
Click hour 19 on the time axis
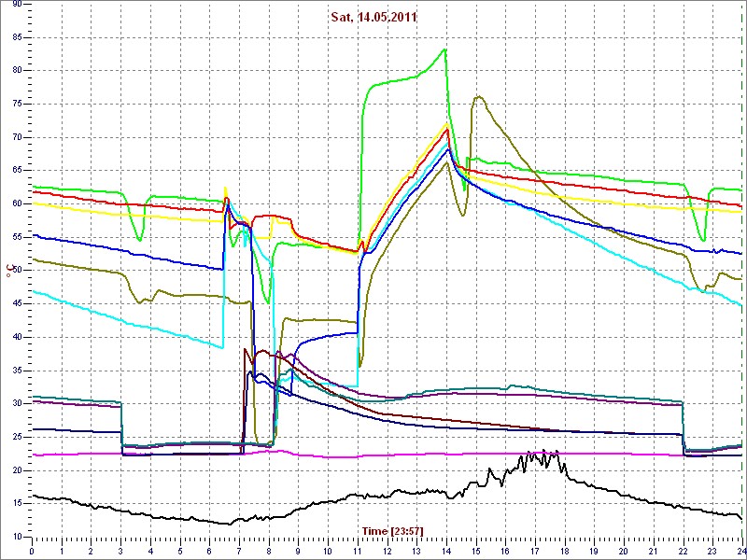point(594,551)
